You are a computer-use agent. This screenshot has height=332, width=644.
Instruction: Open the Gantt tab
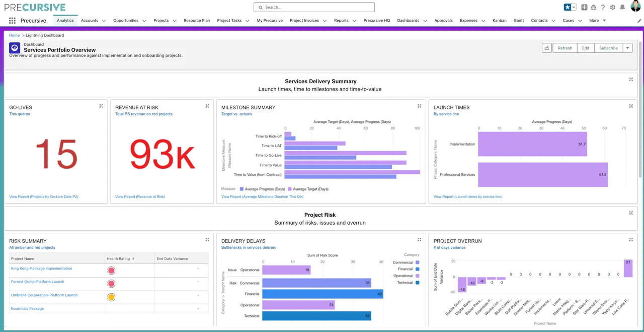click(519, 21)
